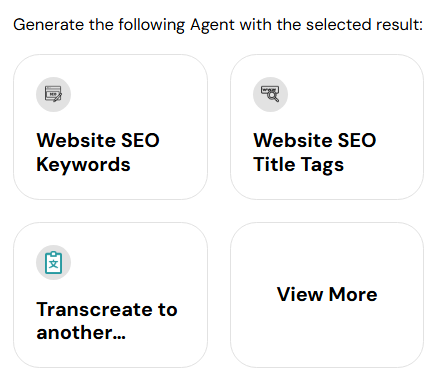Select the gray circle behind the Transcreate icon
Image resolution: width=439 pixels, height=381 pixels.
click(53, 263)
